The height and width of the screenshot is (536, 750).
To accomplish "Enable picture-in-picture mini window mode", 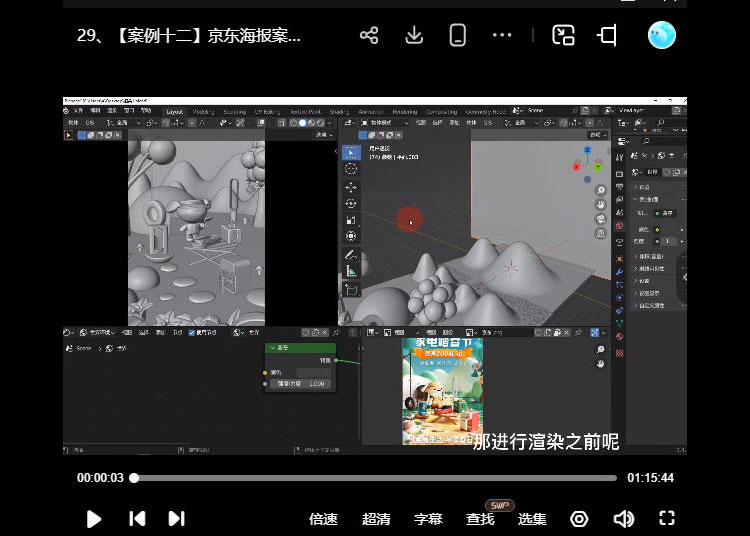I will pos(564,36).
